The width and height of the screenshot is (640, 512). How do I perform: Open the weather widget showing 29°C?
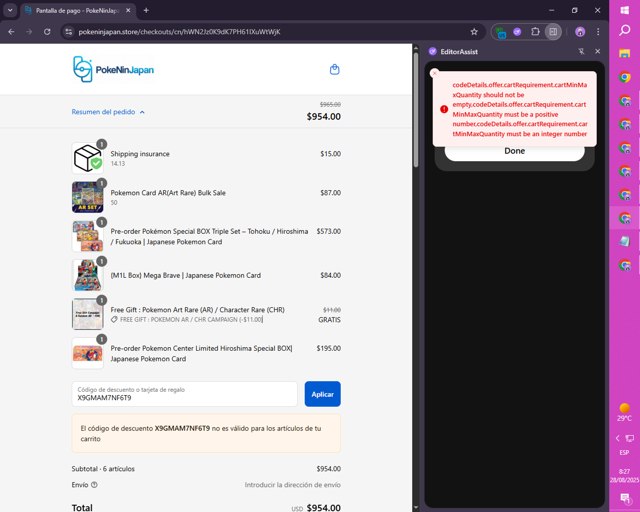coord(624,412)
